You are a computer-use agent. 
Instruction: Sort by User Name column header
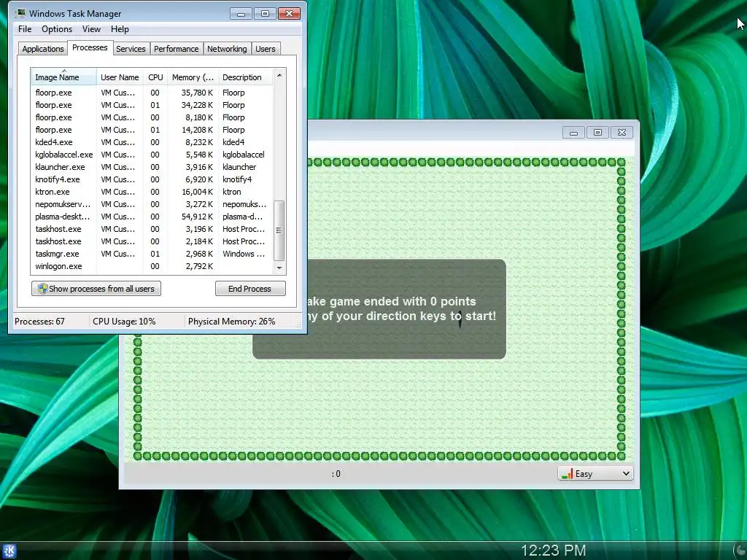coord(120,77)
